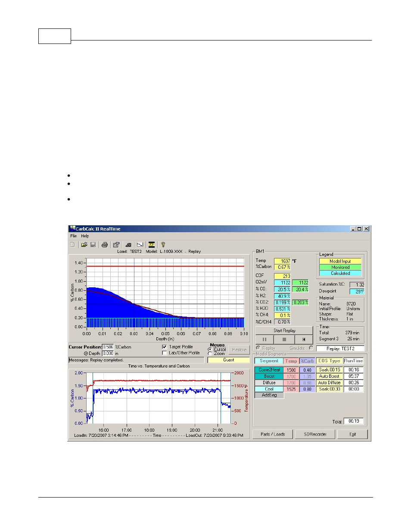Click the %Carbon 0.67 % field
Screen dimensions: 411x532
click(282, 267)
